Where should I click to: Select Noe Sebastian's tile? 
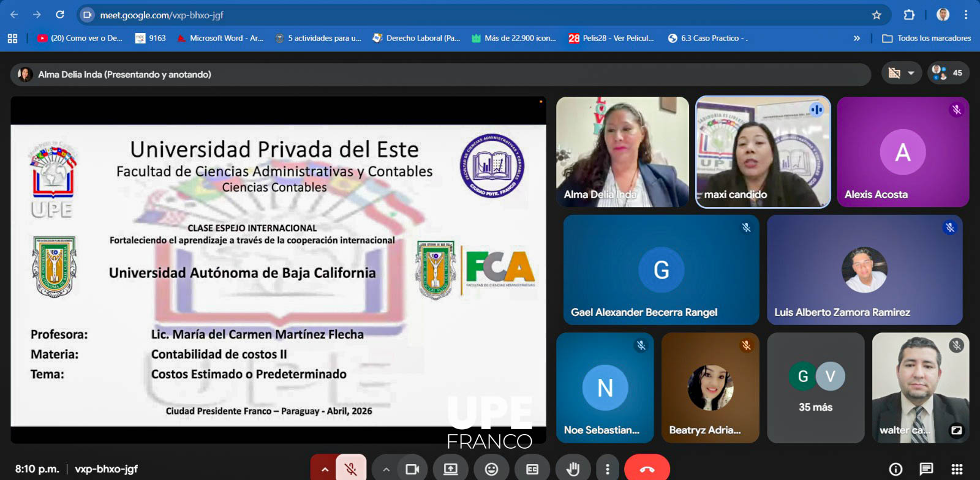point(605,388)
